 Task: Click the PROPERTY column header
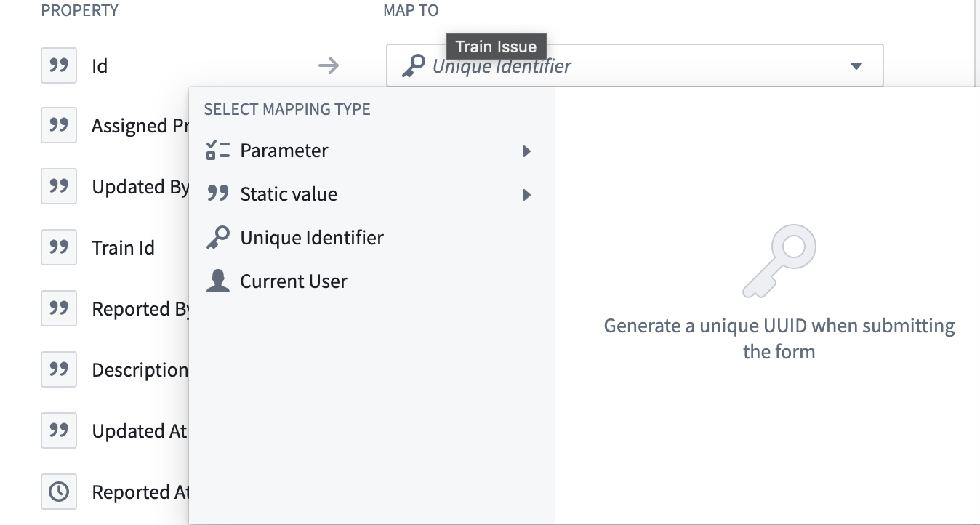(80, 10)
